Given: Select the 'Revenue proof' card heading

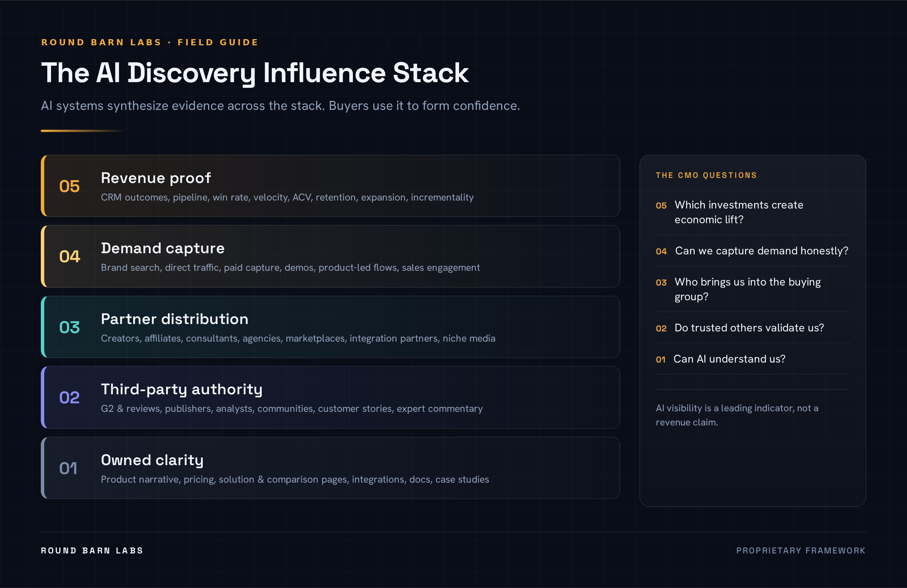Looking at the screenshot, I should click(156, 178).
